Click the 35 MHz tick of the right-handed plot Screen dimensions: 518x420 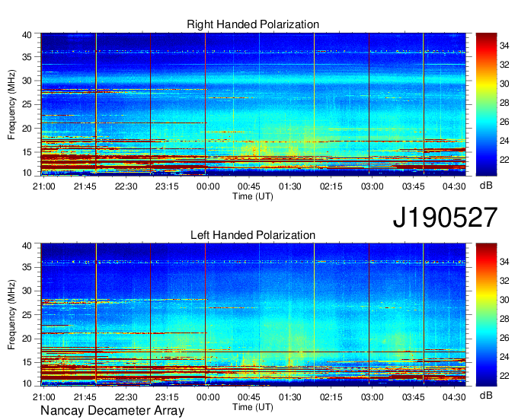coord(27,57)
